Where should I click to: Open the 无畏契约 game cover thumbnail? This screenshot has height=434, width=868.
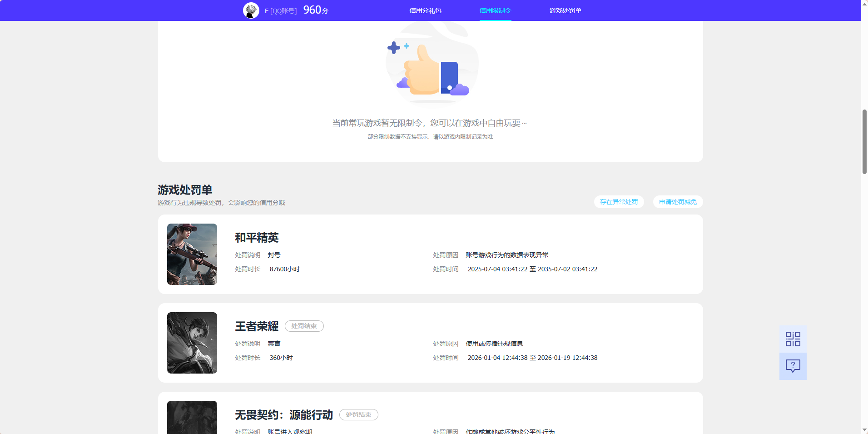pyautogui.click(x=192, y=417)
